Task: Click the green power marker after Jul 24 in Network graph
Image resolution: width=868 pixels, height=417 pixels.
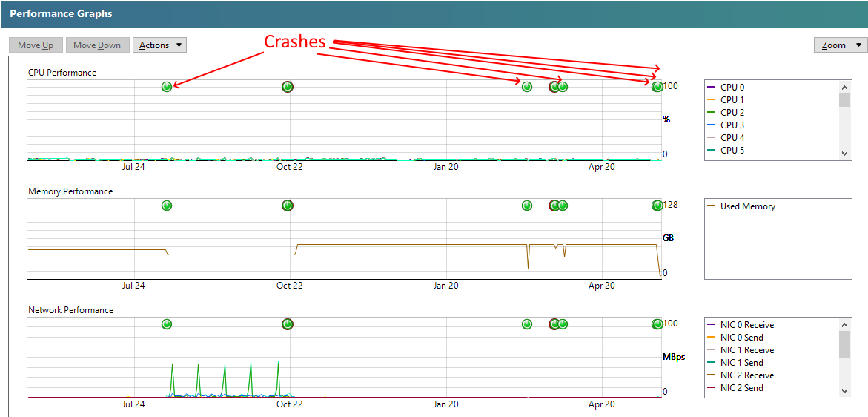Action: pos(167,324)
